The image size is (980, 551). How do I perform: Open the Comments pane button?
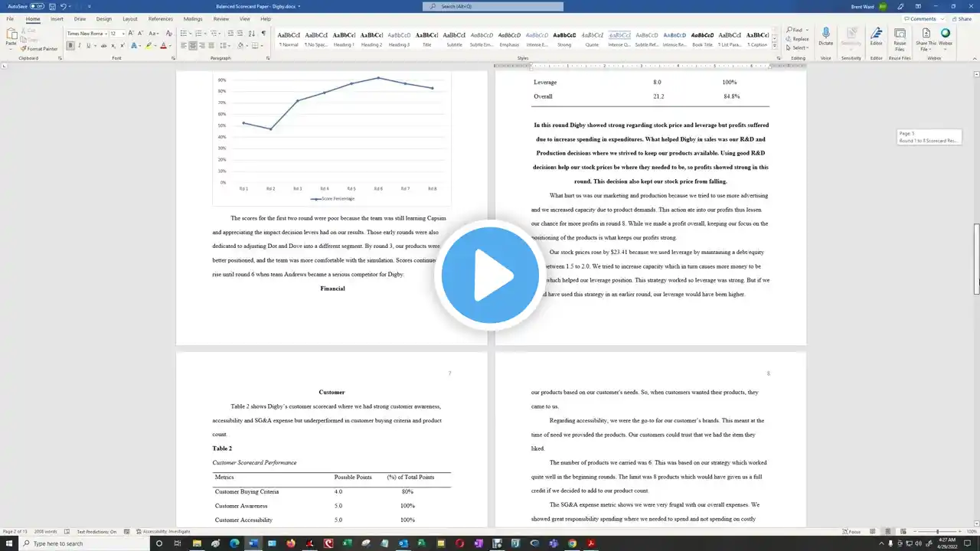923,18
